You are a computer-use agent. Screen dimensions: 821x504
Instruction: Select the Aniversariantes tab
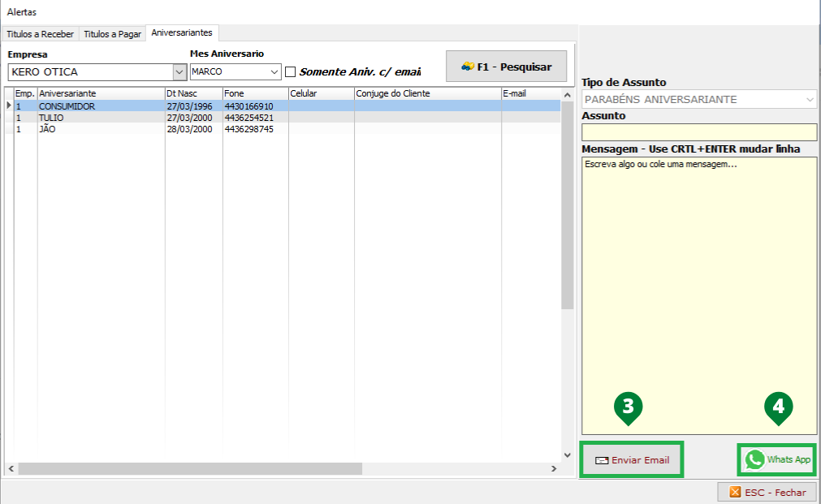182,32
